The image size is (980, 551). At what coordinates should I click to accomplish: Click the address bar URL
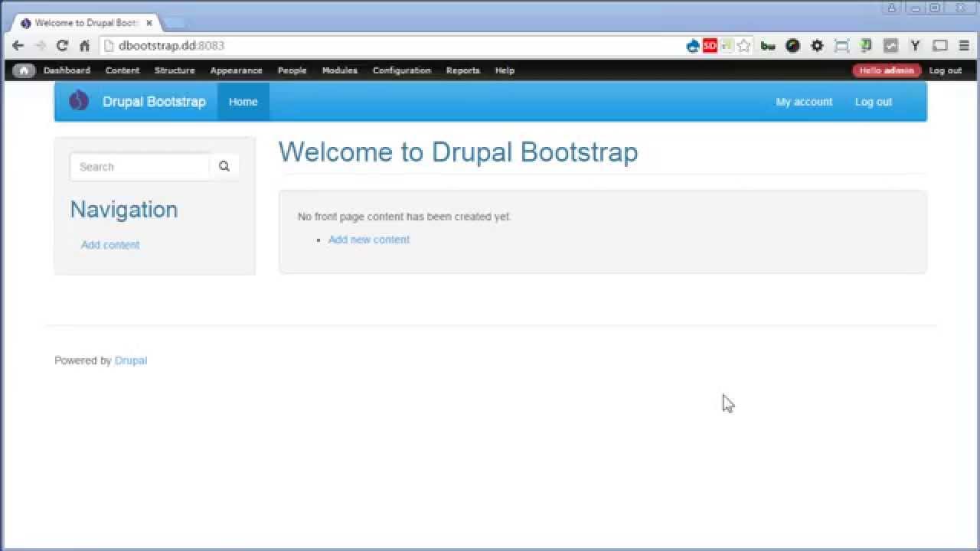tap(171, 46)
